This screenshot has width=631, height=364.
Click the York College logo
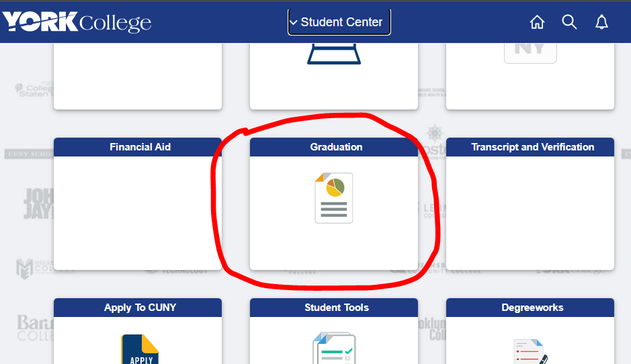[77, 21]
